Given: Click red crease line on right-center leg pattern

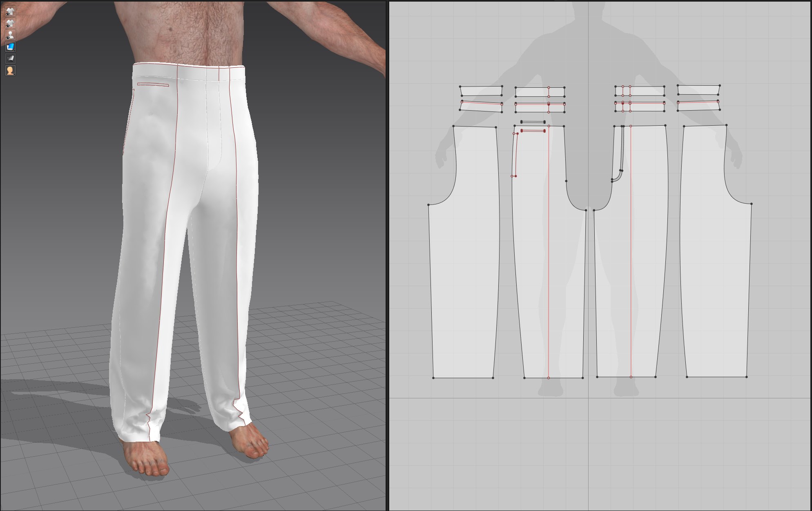Looking at the screenshot, I should click(631, 265).
